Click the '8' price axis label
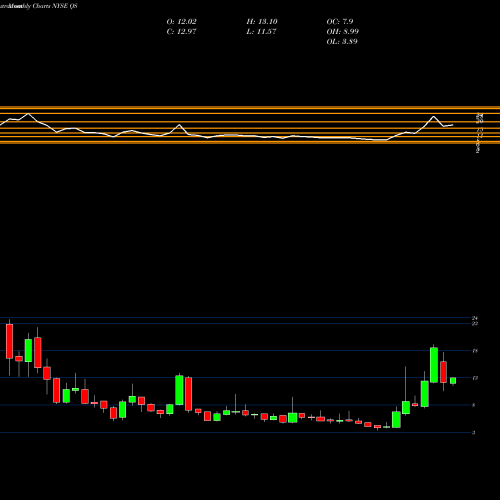 click(x=474, y=405)
